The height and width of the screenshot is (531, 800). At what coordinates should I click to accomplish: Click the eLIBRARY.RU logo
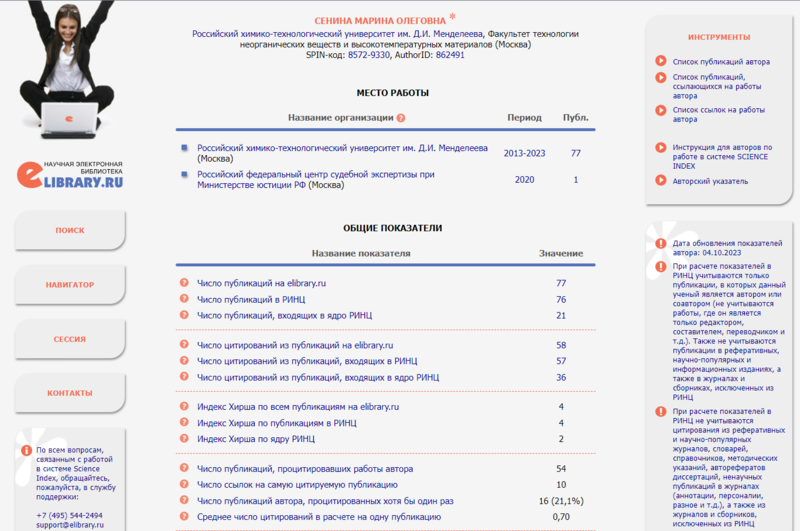point(70,174)
